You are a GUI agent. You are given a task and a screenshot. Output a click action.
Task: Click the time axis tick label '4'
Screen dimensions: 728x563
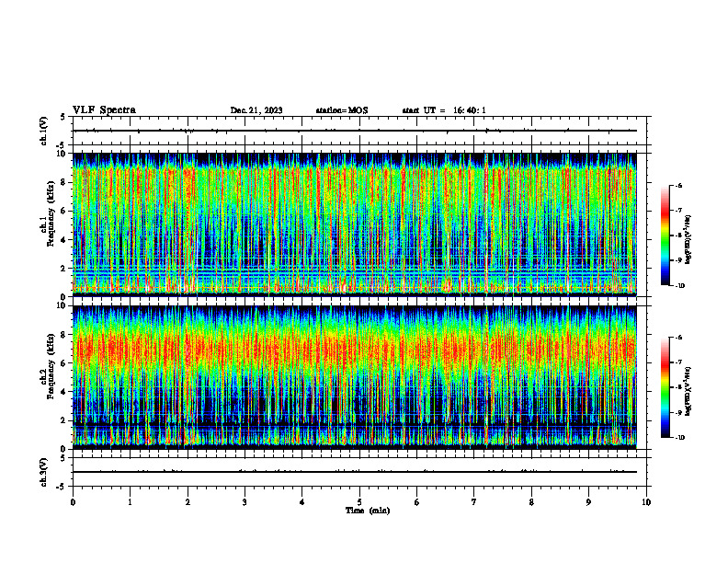click(x=302, y=502)
